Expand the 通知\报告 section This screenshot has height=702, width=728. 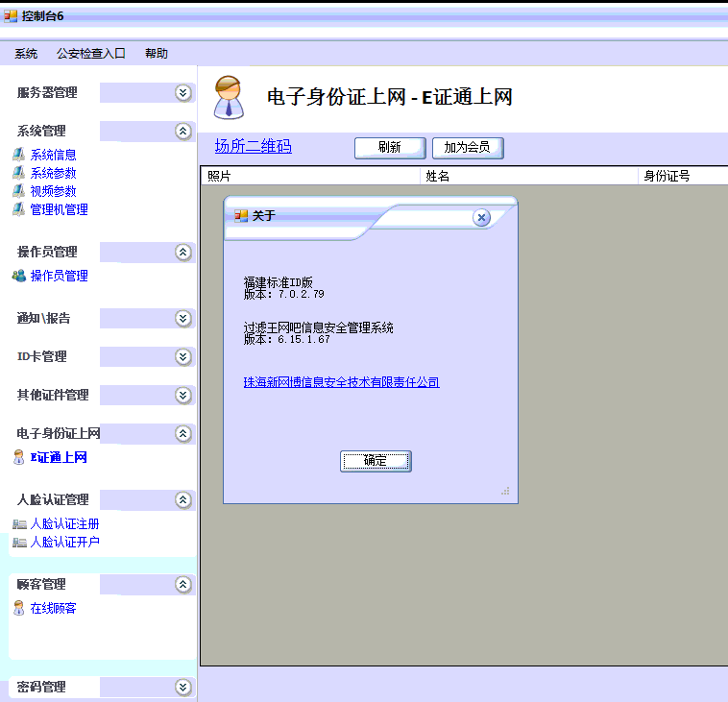click(183, 319)
